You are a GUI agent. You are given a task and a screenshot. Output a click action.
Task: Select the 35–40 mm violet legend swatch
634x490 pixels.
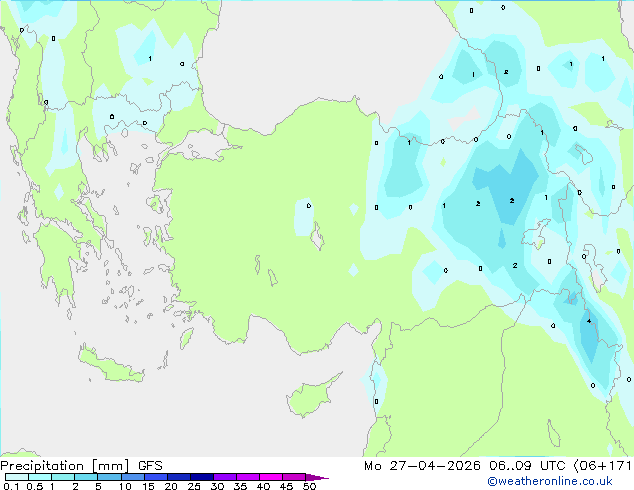pos(247,477)
